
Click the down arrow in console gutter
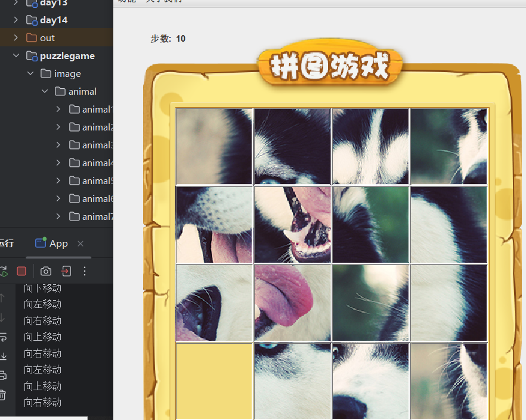click(x=2, y=316)
